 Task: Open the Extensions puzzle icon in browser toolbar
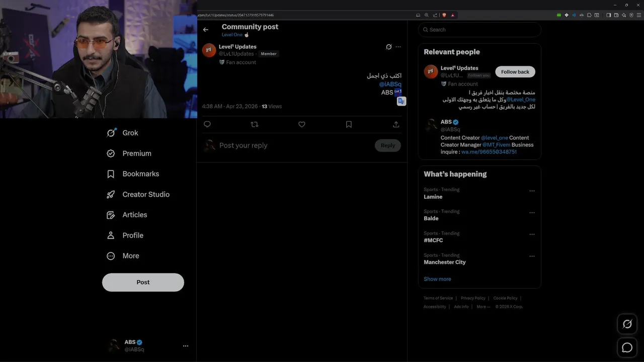(589, 15)
